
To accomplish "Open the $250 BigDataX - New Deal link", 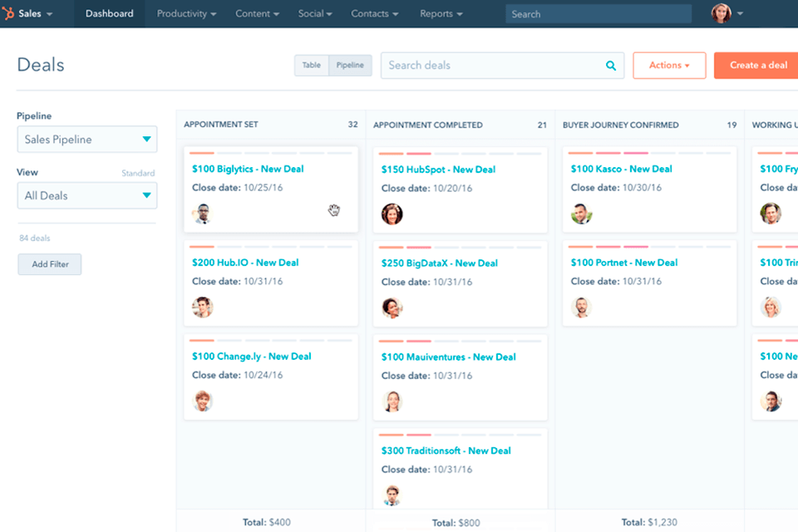I will [439, 264].
